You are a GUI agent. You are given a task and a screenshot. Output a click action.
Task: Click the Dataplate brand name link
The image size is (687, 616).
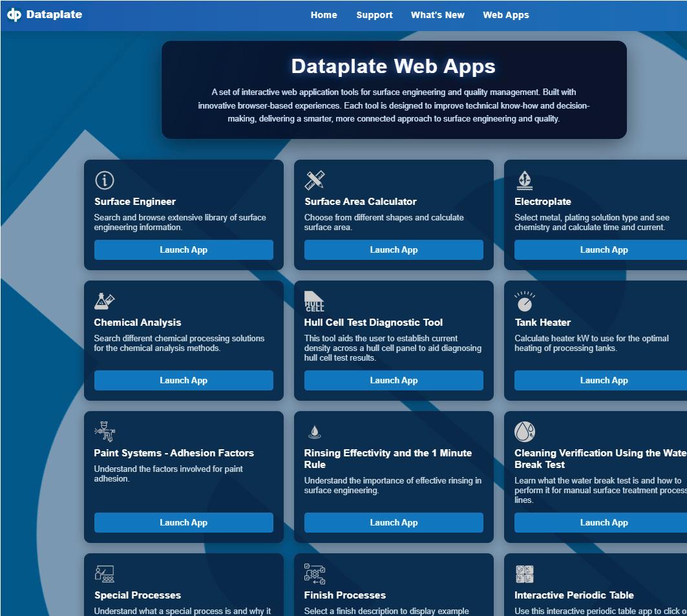point(54,14)
